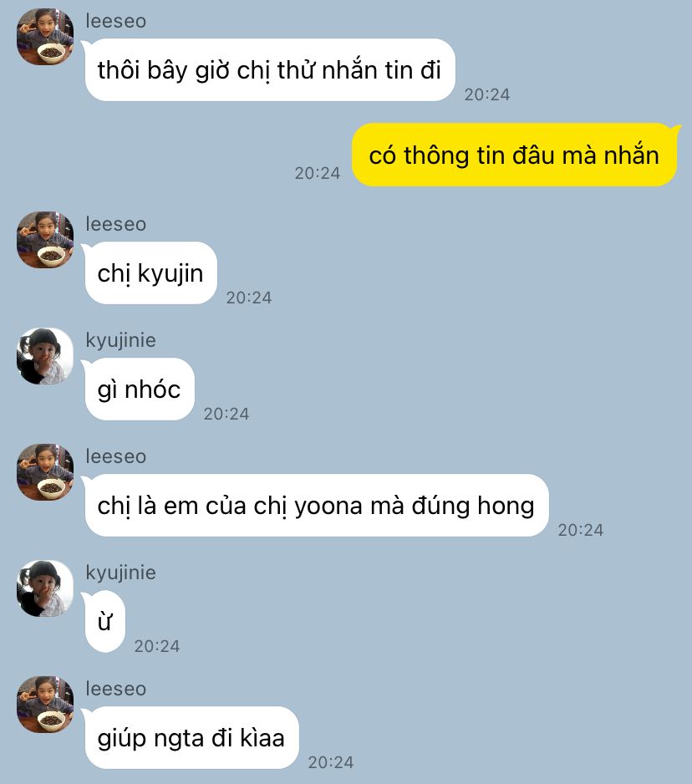Open kyujinie's avatar next to 'ừ' reply
Screen dimensions: 692x784
[45, 588]
